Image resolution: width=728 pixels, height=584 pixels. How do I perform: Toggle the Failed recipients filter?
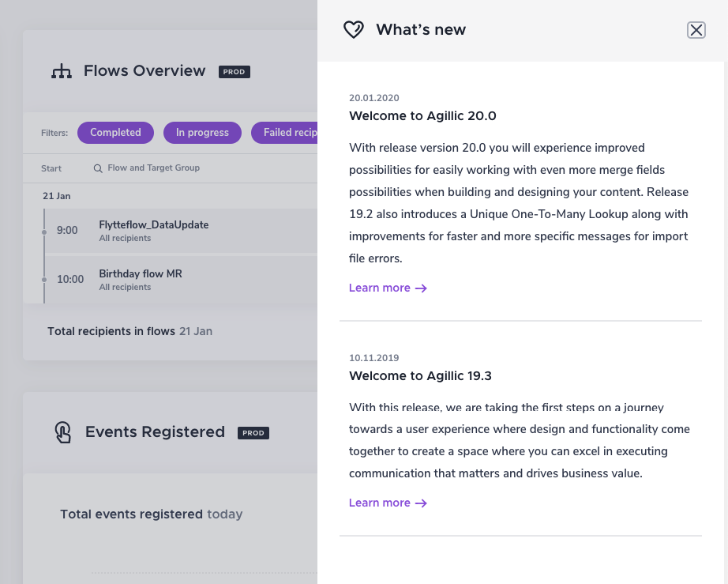coord(284,133)
